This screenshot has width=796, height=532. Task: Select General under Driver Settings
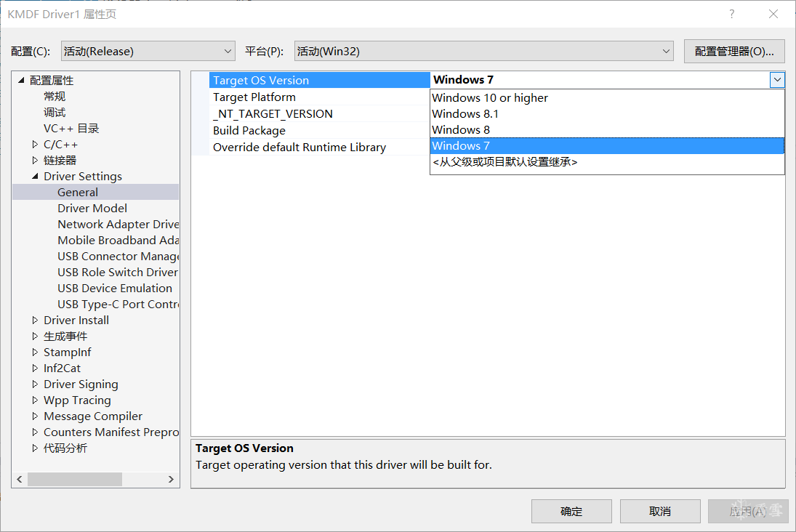tap(78, 193)
